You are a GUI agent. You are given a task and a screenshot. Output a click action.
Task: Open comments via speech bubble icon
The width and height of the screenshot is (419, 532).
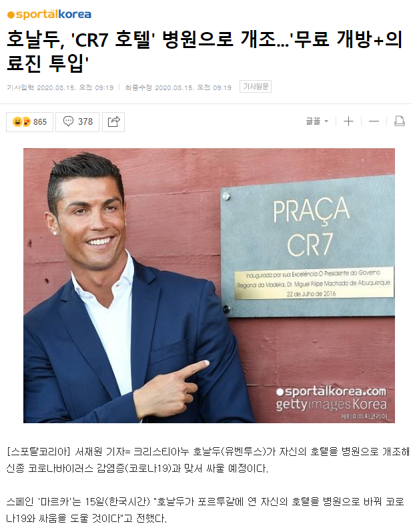tap(68, 121)
